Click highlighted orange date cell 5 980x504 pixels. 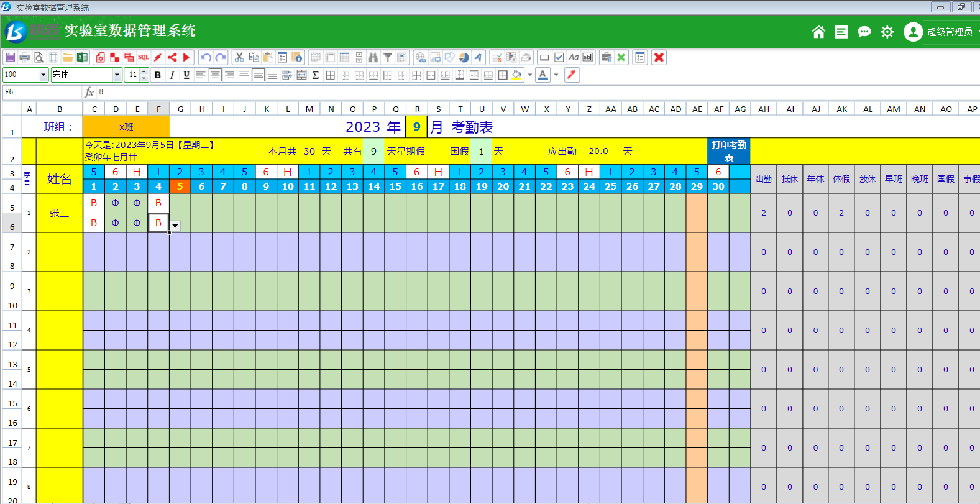tap(180, 186)
